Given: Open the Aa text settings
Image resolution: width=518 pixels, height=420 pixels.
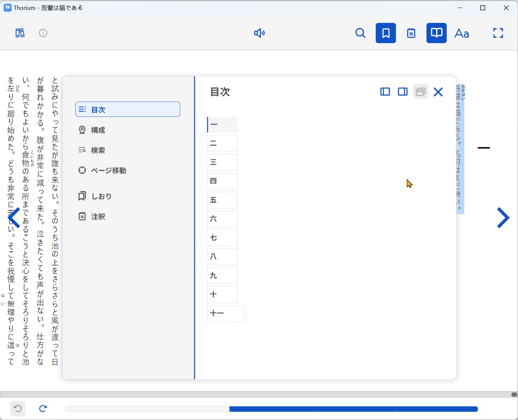Looking at the screenshot, I should [x=462, y=33].
